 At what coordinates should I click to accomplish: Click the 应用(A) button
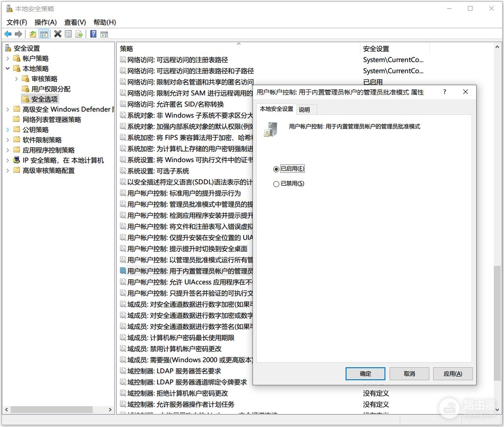pyautogui.click(x=453, y=374)
